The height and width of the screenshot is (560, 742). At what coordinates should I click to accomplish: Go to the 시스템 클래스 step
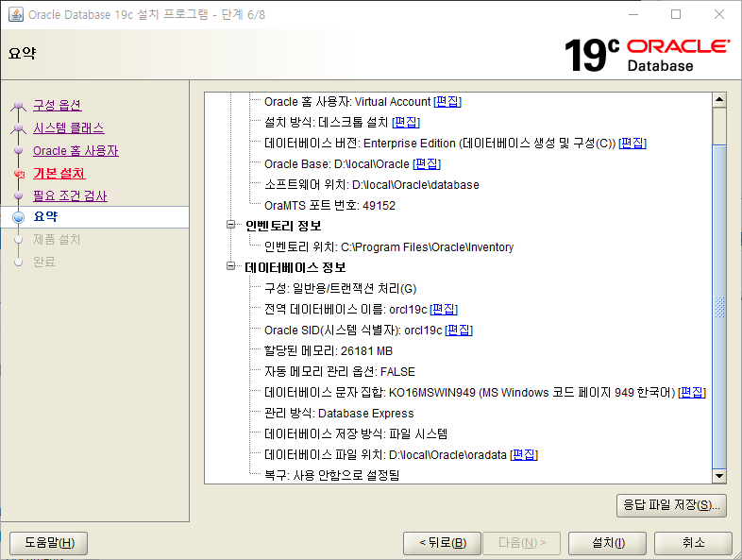pos(69,127)
